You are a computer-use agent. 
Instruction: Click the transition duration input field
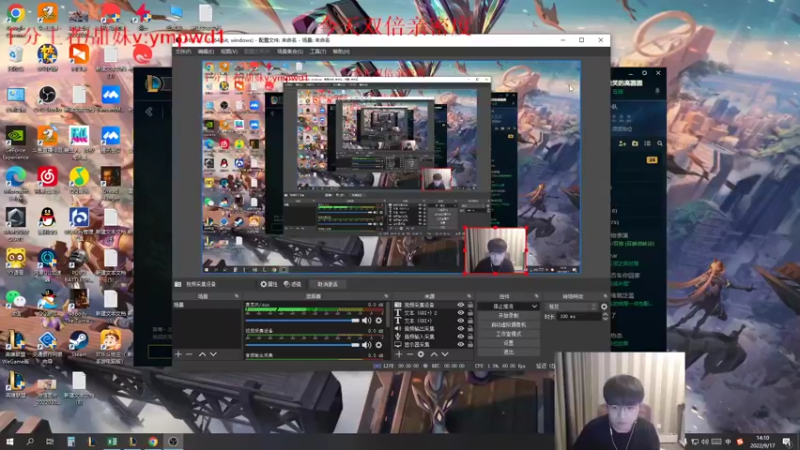(579, 317)
